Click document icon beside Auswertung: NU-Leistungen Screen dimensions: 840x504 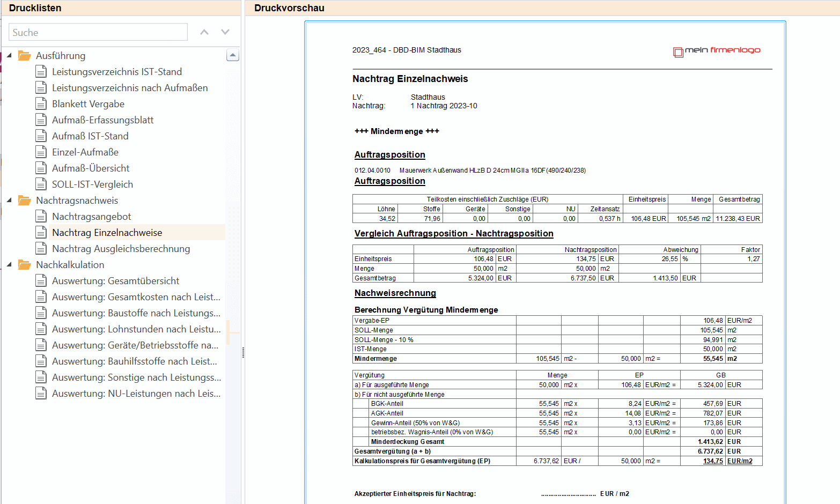pyautogui.click(x=41, y=393)
